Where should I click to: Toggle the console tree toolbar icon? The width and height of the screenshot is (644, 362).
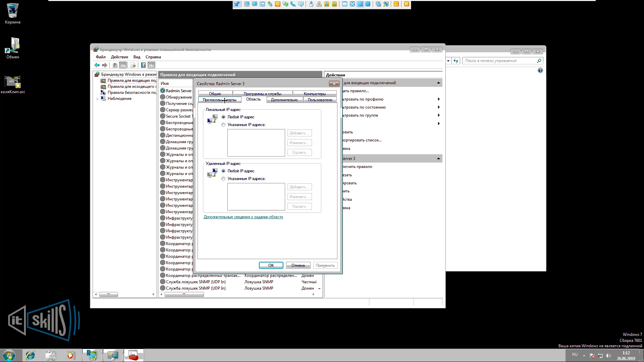tap(123, 65)
